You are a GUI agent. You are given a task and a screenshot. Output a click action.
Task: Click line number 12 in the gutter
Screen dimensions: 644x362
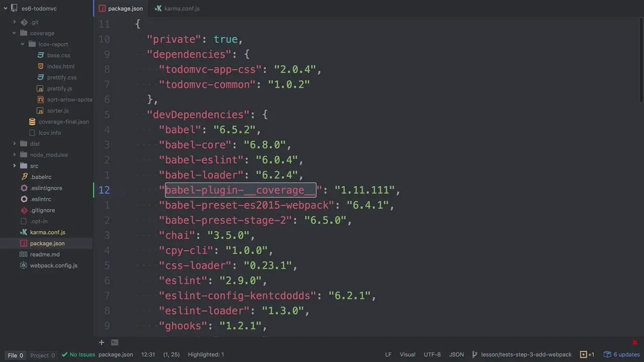coord(104,190)
